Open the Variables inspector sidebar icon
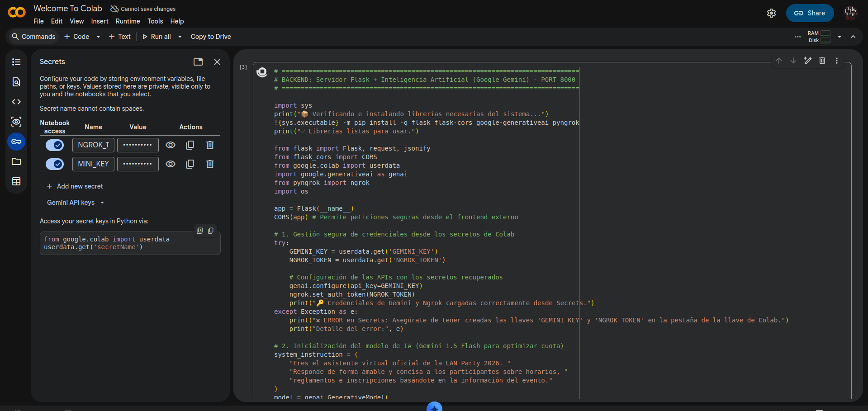Viewport: 868px width, 411px height. tap(16, 122)
